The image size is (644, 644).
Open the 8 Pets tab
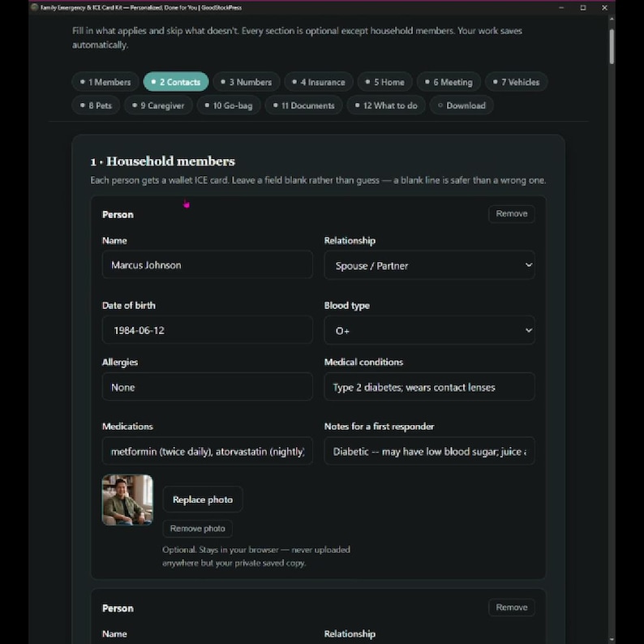pyautogui.click(x=96, y=105)
